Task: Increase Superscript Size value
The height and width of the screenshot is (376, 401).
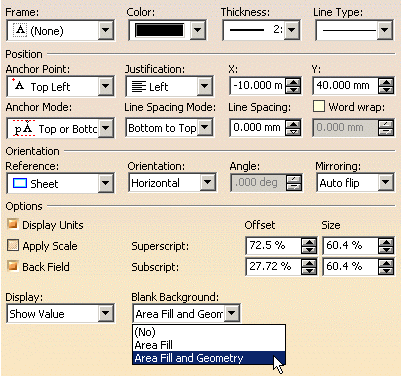Action: (386, 242)
